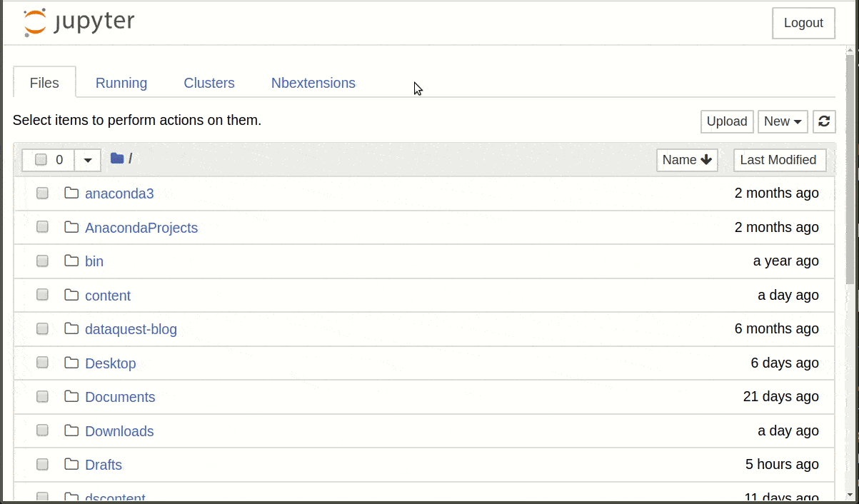Image resolution: width=859 pixels, height=504 pixels.
Task: Click the Upload button
Action: pyautogui.click(x=726, y=121)
